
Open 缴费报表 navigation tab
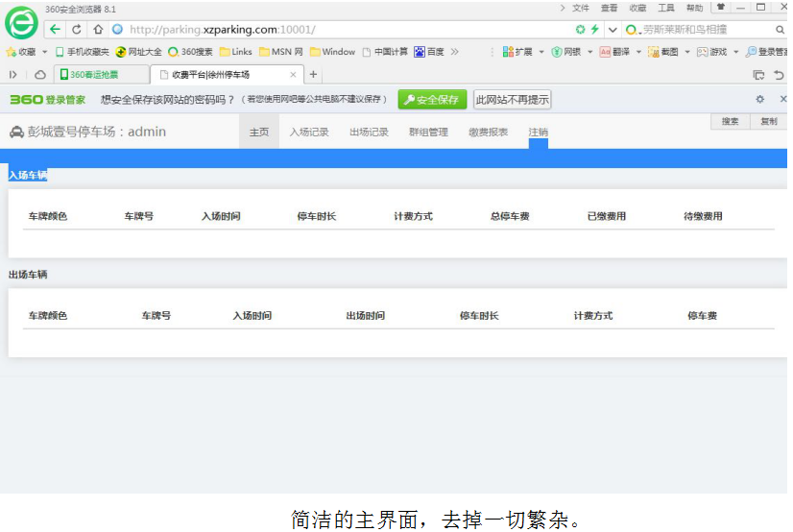(488, 132)
